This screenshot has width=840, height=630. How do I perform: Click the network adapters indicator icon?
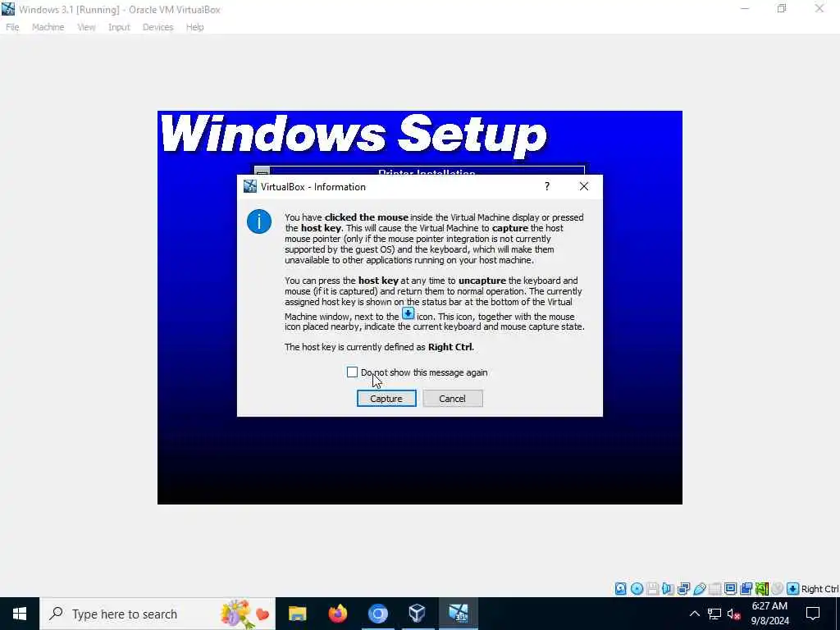683,589
